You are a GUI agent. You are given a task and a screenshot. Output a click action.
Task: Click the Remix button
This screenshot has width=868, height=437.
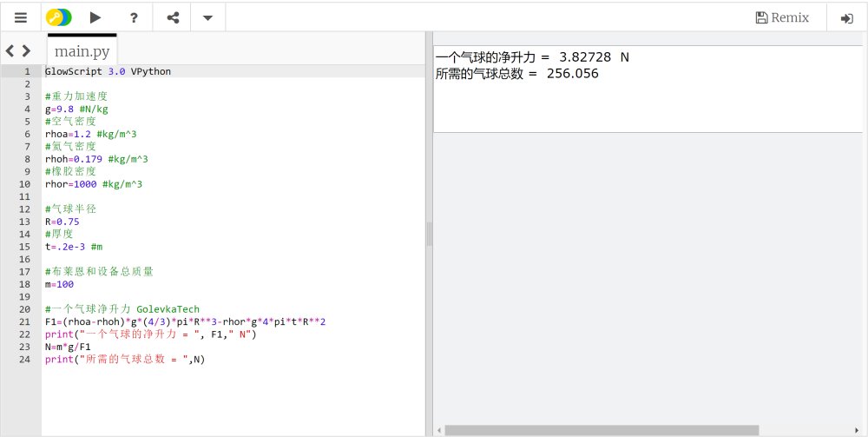tap(782, 17)
